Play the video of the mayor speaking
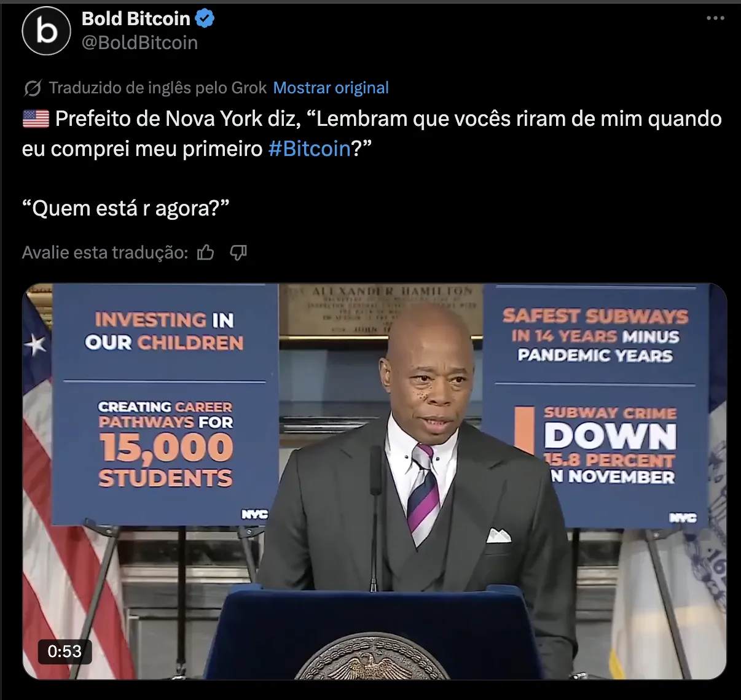 (x=375, y=481)
